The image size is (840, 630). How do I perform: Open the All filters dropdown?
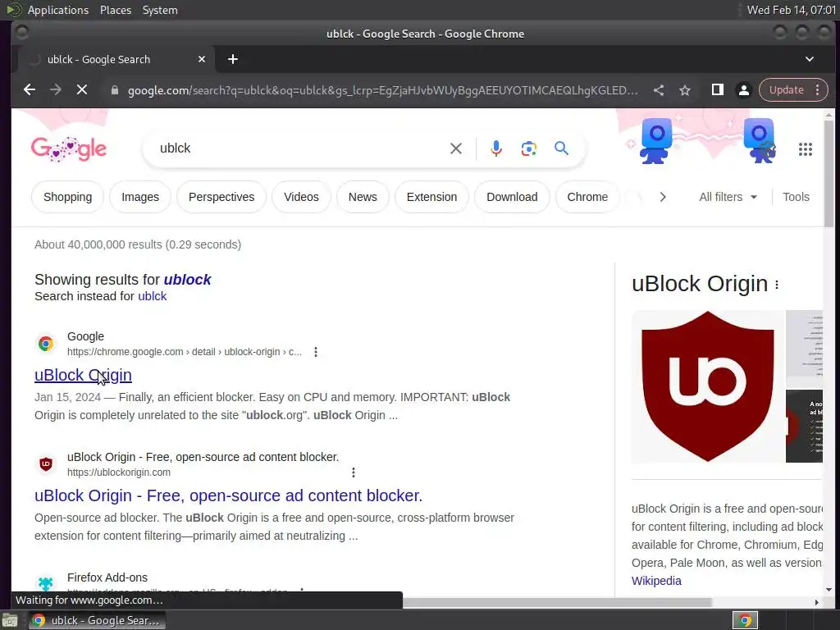click(x=728, y=197)
